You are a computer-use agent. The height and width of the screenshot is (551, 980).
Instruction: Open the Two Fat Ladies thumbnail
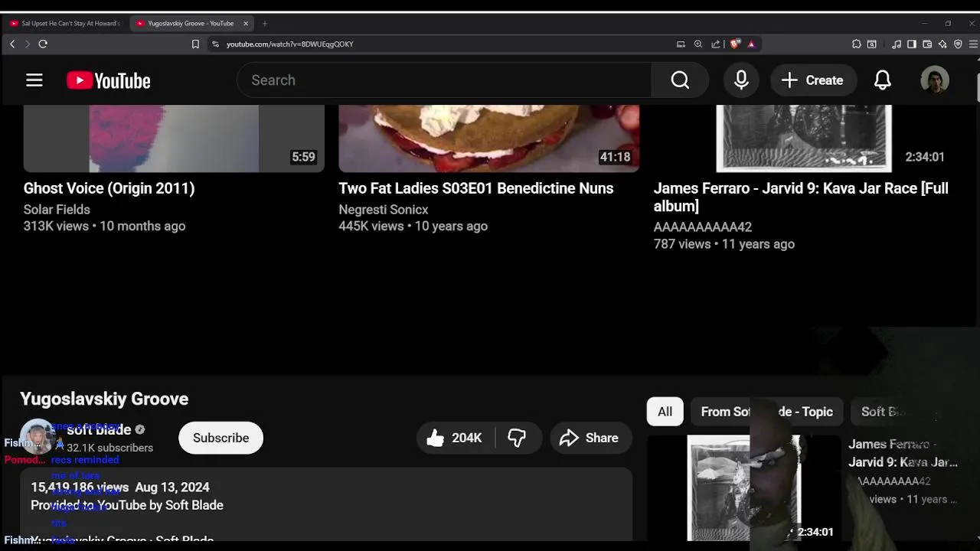click(x=489, y=139)
